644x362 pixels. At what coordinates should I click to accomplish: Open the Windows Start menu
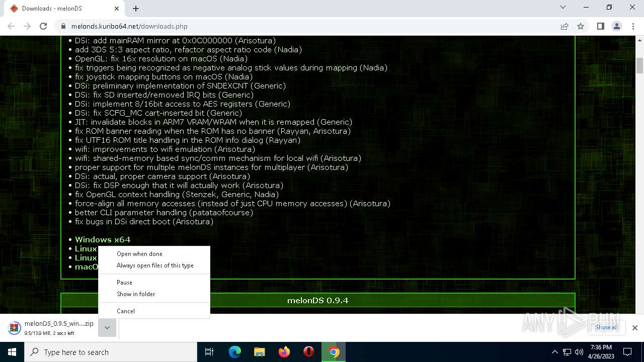(x=12, y=352)
